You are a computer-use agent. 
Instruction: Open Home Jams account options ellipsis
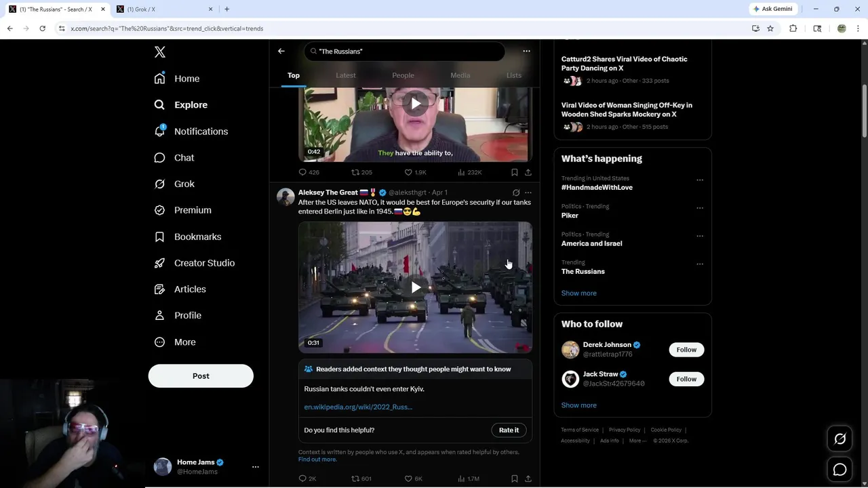256,467
